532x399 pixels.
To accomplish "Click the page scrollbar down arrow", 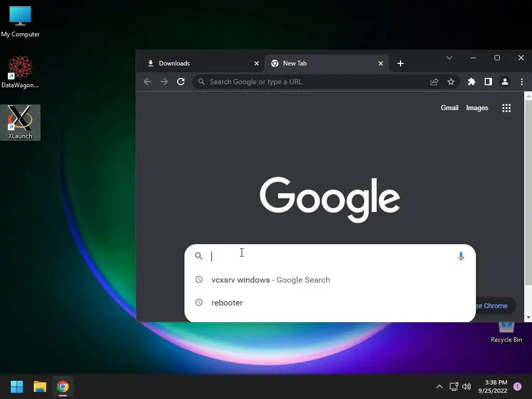I will pos(528,318).
